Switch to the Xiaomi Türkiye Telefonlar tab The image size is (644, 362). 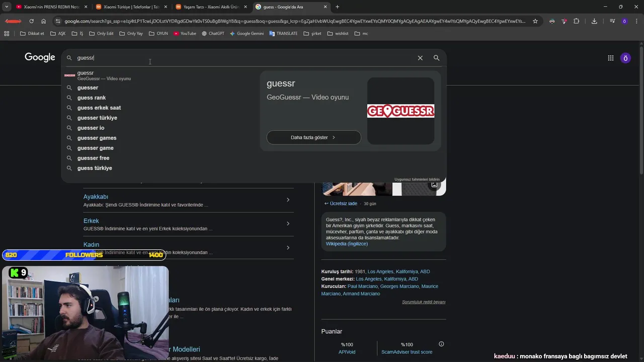pyautogui.click(x=131, y=7)
